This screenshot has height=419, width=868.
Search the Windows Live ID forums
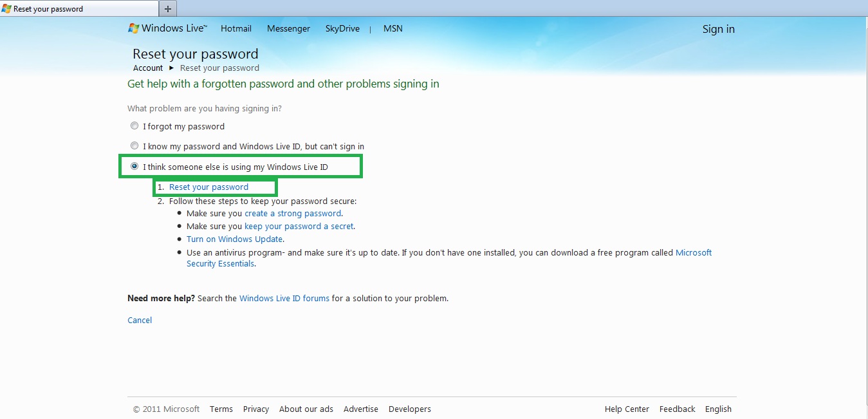coord(284,298)
